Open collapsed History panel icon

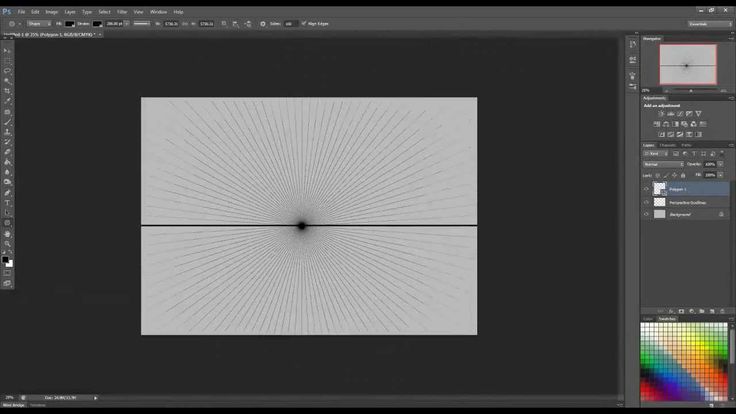point(633,44)
